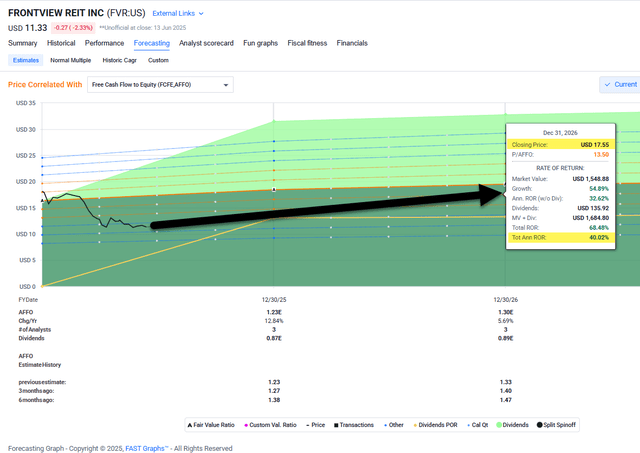Image resolution: width=640 pixels, height=453 pixels.
Task: Click the 12.84% Chg/Yr value
Action: pyautogui.click(x=274, y=321)
